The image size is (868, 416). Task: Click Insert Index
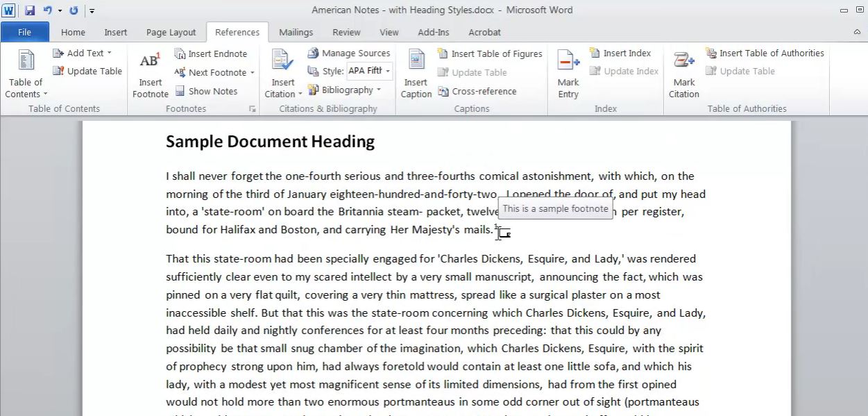[620, 53]
